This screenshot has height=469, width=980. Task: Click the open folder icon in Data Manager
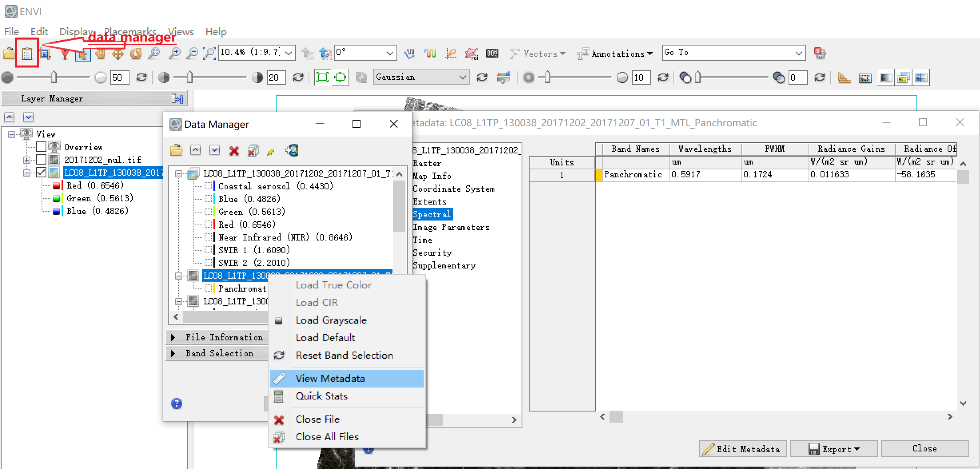(176, 151)
